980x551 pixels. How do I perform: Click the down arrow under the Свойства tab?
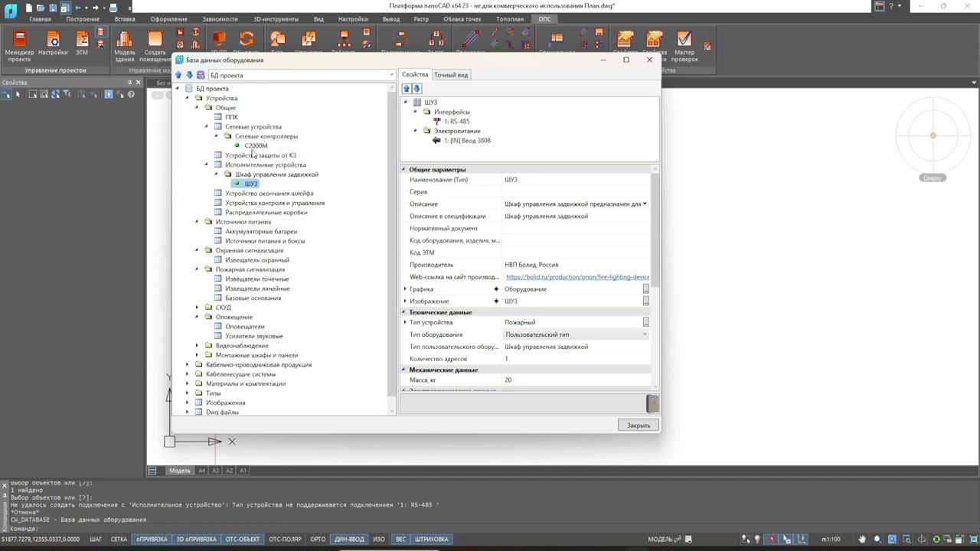point(416,89)
